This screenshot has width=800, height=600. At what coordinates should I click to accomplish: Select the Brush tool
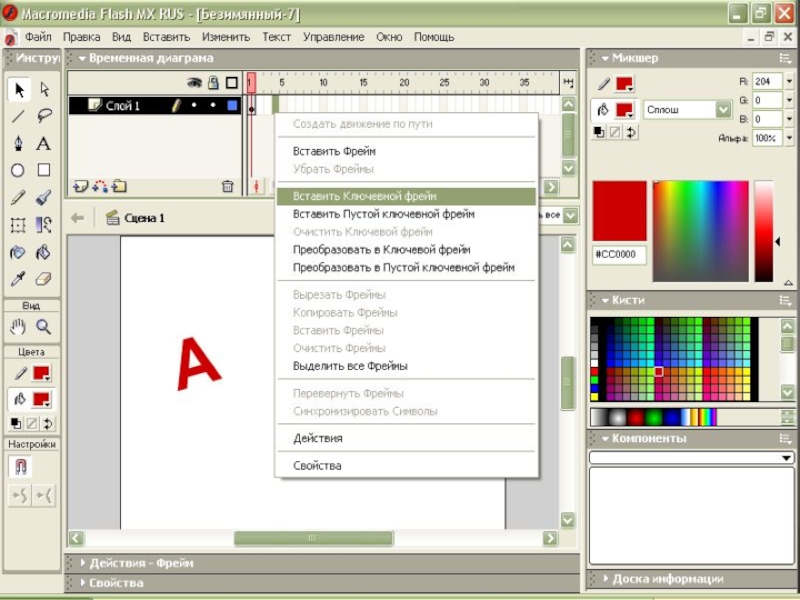click(x=44, y=197)
